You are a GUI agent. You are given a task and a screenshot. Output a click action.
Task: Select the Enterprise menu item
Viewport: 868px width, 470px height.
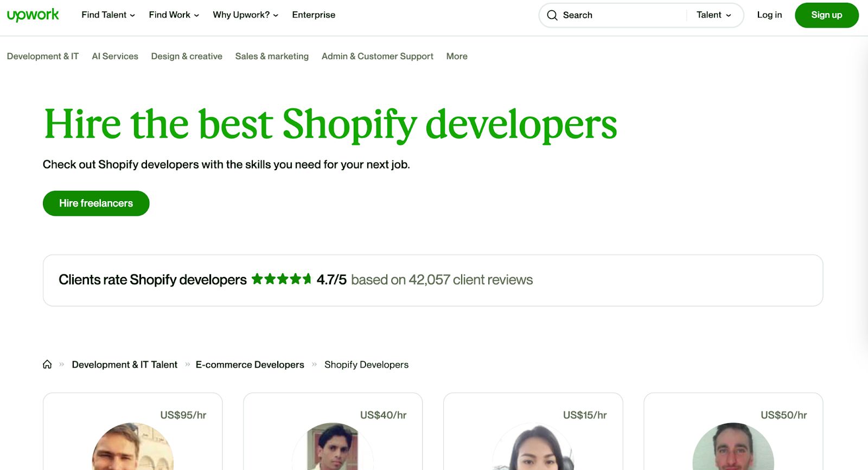pyautogui.click(x=314, y=15)
